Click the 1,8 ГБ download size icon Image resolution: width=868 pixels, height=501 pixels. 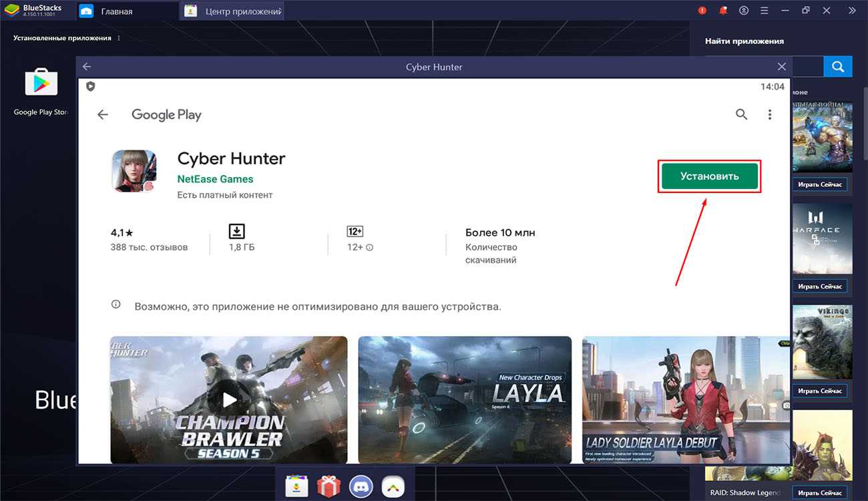237,231
